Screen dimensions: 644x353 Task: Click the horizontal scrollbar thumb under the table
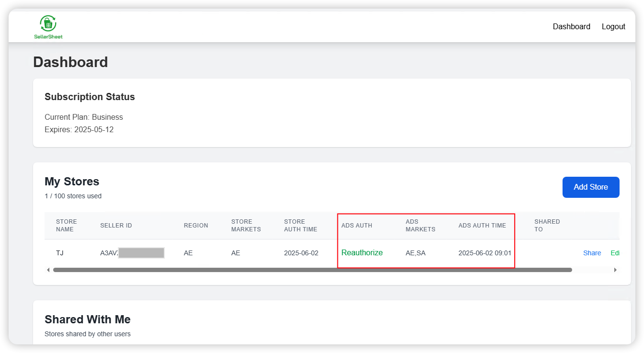tap(312, 270)
